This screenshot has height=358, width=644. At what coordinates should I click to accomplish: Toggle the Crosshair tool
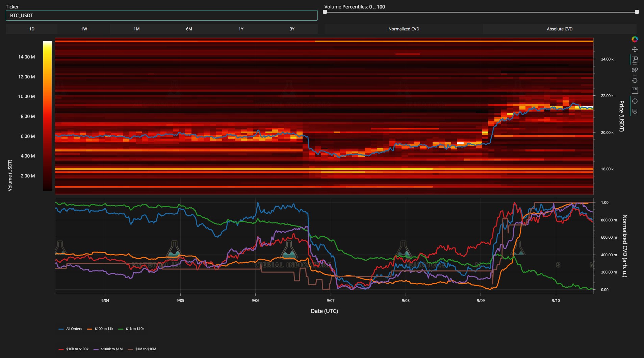(x=635, y=101)
